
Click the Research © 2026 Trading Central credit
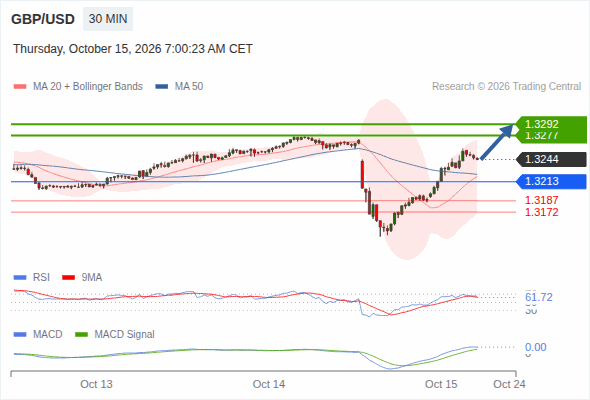click(x=506, y=87)
